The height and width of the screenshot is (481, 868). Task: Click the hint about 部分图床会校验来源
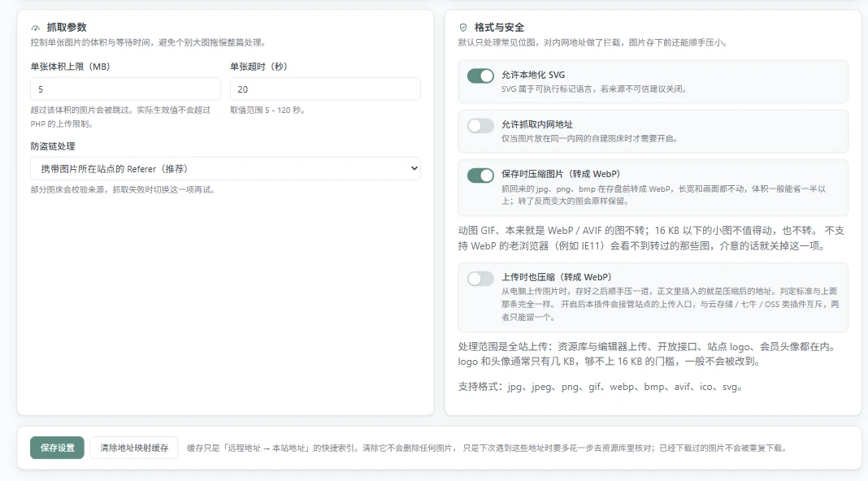123,190
